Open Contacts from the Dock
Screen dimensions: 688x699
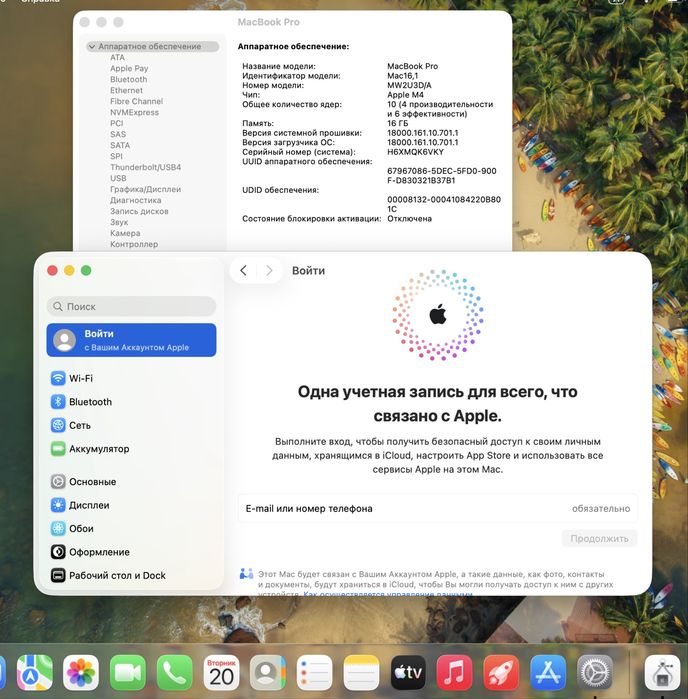pos(268,673)
